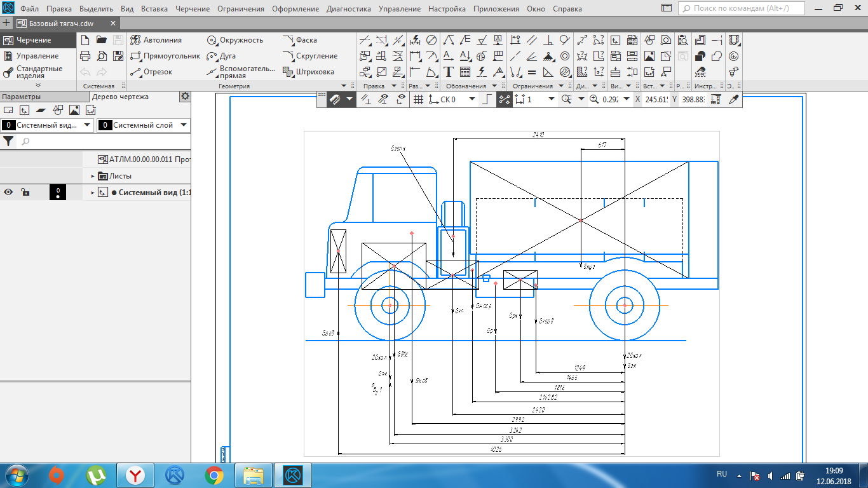Viewport: 868px width, 488px height.
Task: Toggle visibility eye of Системный вид
Action: click(9, 193)
